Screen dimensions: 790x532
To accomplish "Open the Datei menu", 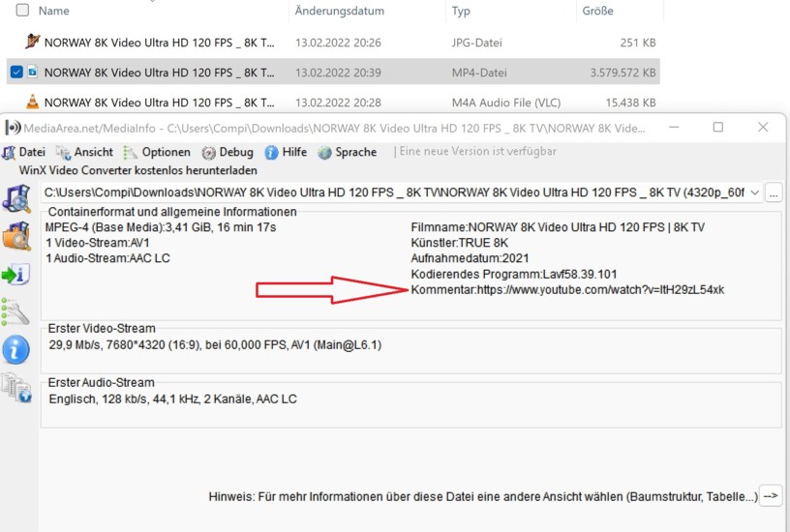I will [x=23, y=152].
